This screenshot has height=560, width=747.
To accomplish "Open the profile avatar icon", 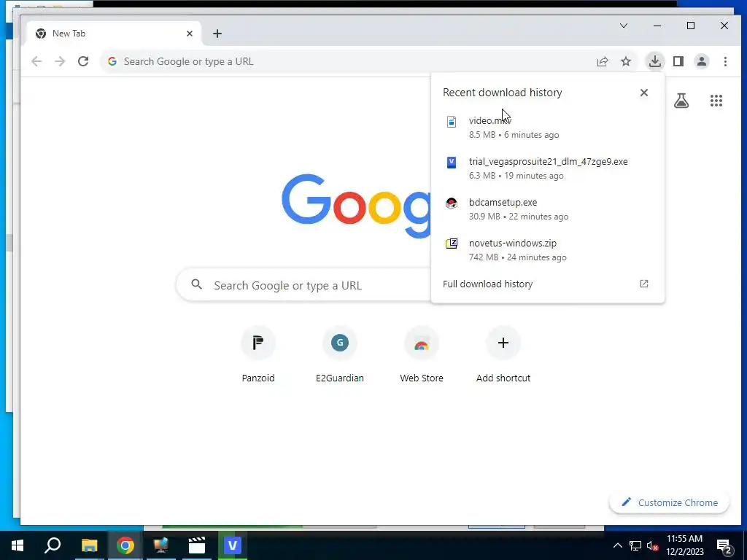I will pyautogui.click(x=702, y=61).
